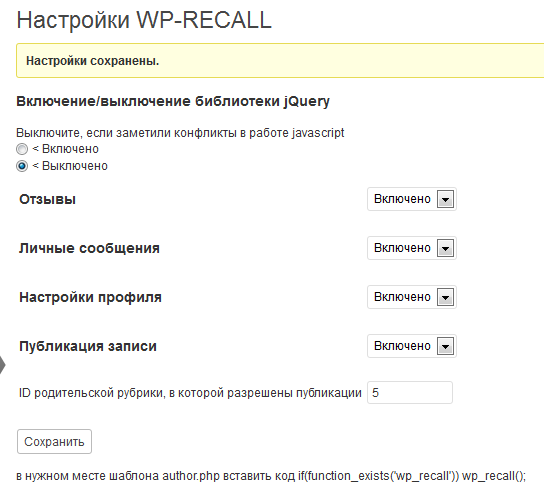This screenshot has height=491, width=544.
Task: Select the jQuery "Выключено" radio button
Action: [22, 166]
